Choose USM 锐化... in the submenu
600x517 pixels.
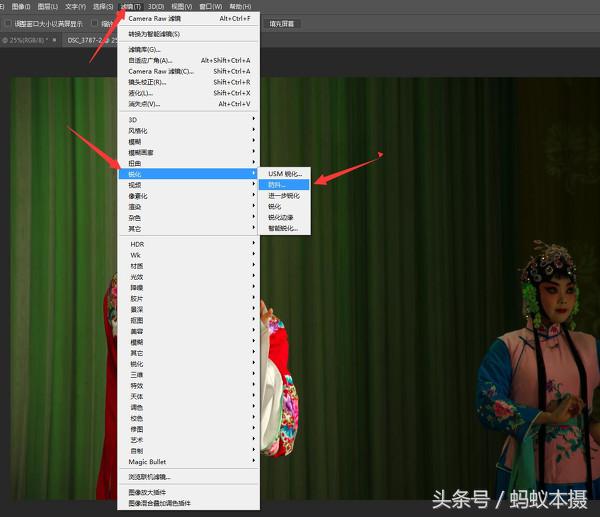click(x=285, y=174)
